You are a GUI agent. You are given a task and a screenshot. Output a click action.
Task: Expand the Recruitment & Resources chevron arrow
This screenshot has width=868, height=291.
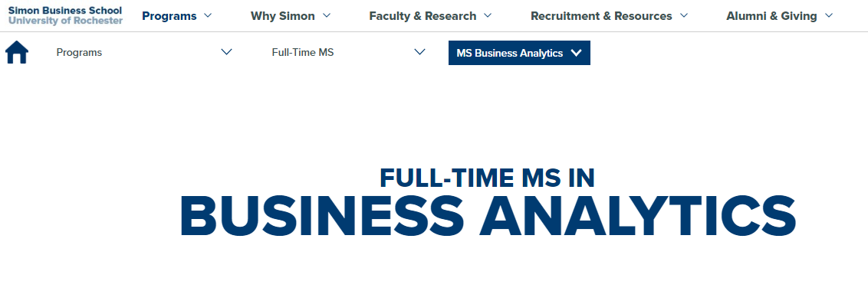coord(684,15)
